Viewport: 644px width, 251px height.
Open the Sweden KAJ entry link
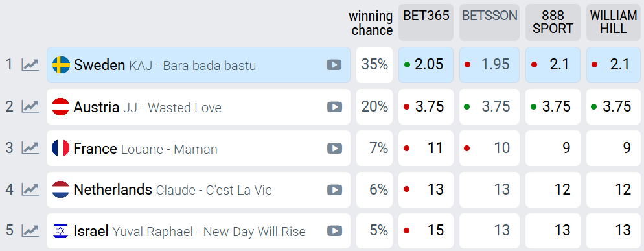[198, 65]
